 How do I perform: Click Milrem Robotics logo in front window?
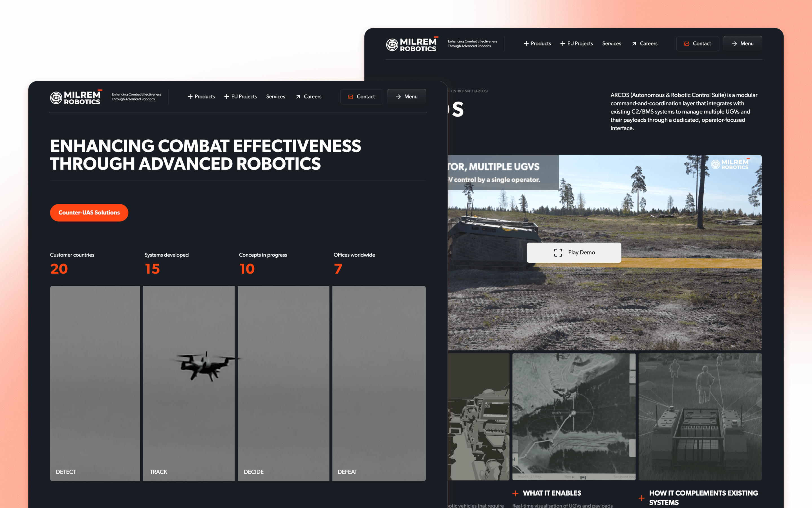tap(76, 97)
